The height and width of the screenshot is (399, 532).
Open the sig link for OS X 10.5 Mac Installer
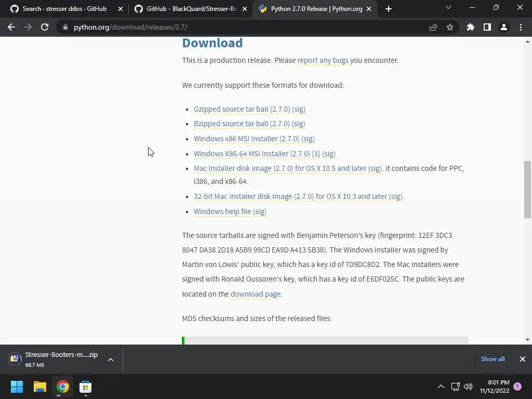click(375, 168)
